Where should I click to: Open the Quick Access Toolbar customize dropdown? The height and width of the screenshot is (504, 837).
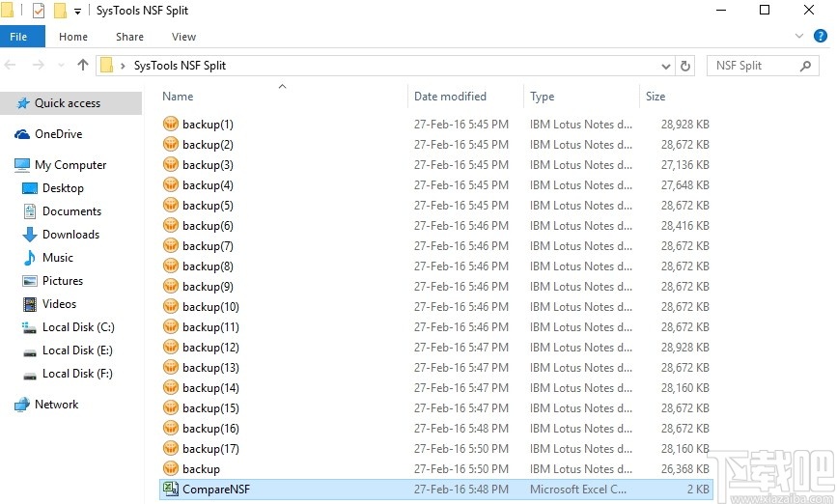click(77, 12)
